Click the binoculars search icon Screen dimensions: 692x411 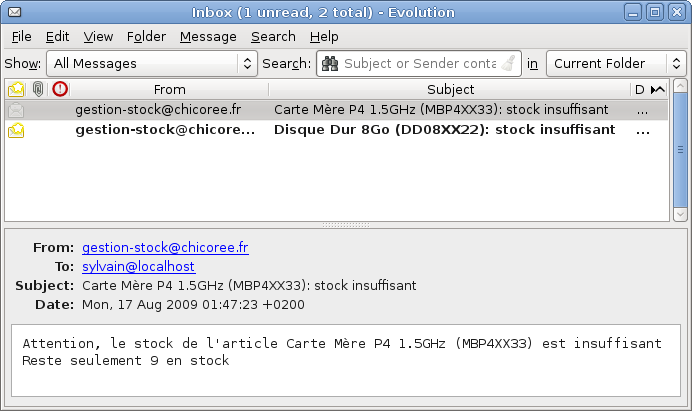click(330, 64)
